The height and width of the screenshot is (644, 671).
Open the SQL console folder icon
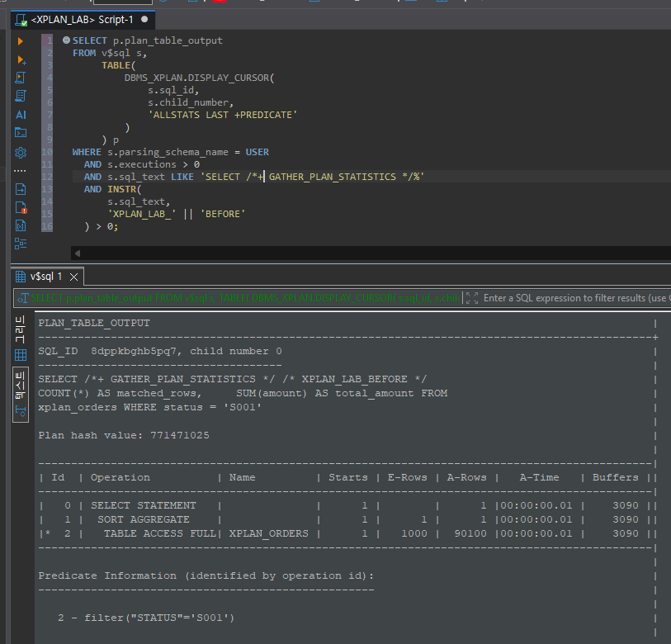pyautogui.click(x=21, y=133)
